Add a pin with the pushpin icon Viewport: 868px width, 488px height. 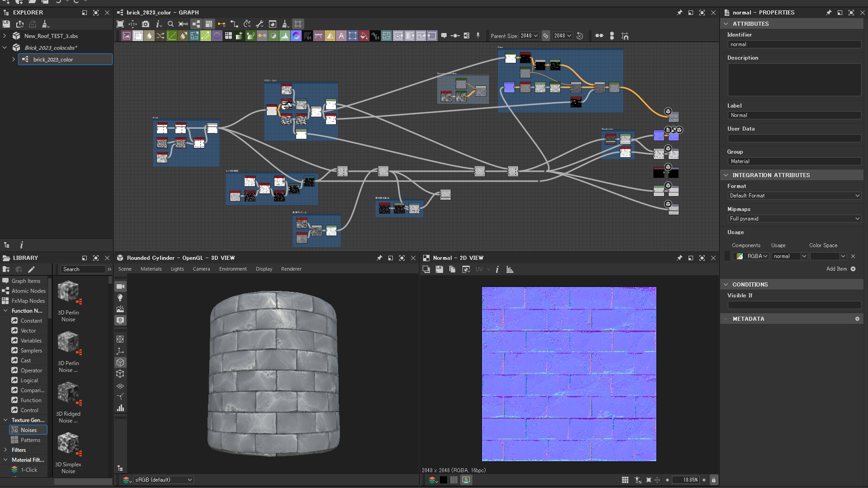(478, 36)
